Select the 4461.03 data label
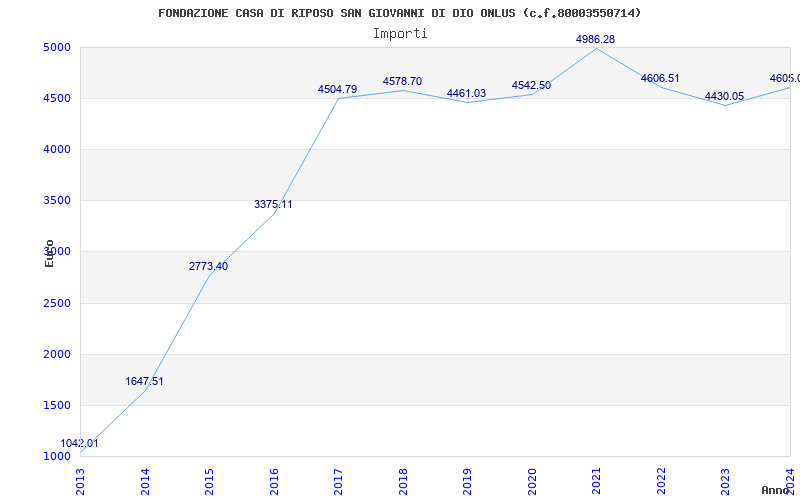 click(467, 93)
